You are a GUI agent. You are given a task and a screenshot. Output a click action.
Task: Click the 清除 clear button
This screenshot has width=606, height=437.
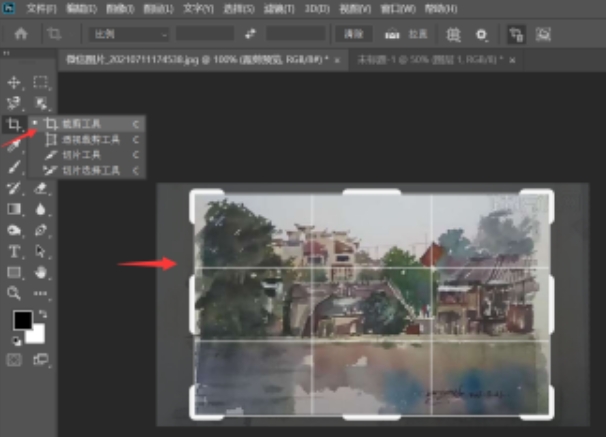(x=354, y=34)
